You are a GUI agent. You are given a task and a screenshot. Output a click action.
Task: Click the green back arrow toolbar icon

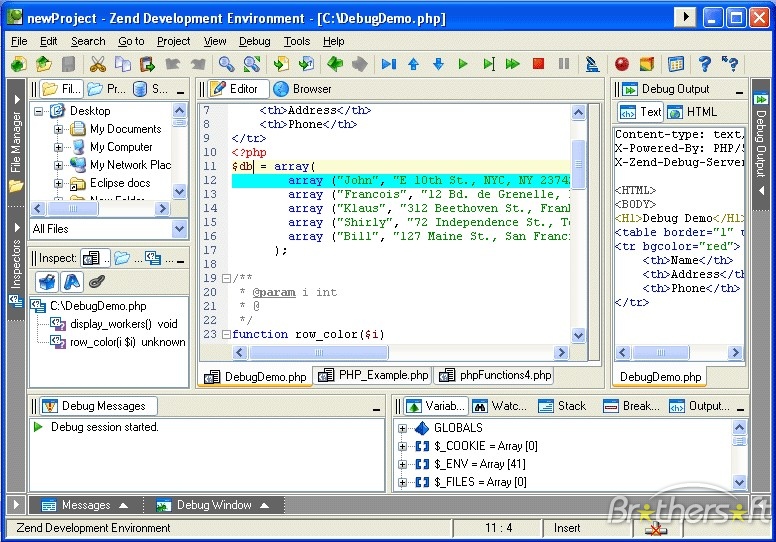pyautogui.click(x=335, y=64)
